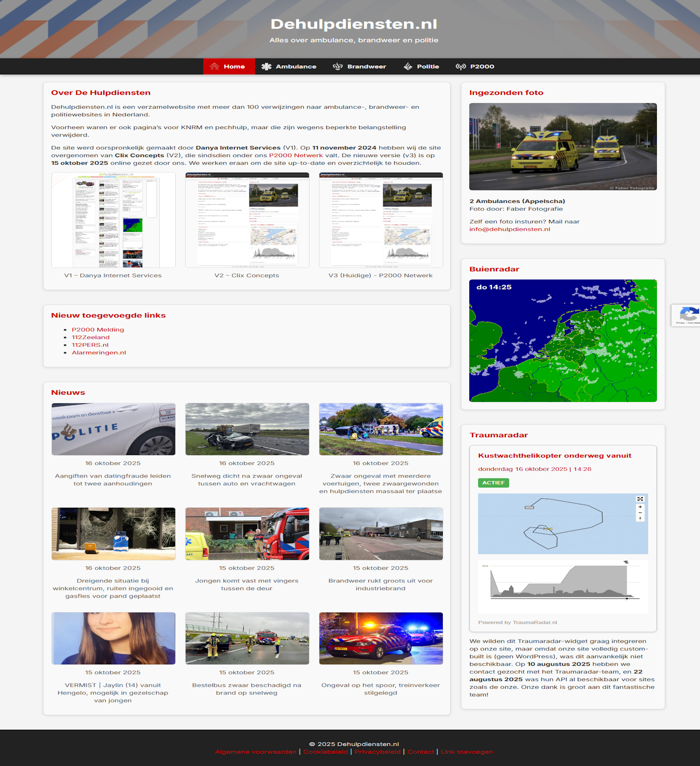Open the Ambulance menu item
The width and height of the screenshot is (700, 766).
point(296,66)
